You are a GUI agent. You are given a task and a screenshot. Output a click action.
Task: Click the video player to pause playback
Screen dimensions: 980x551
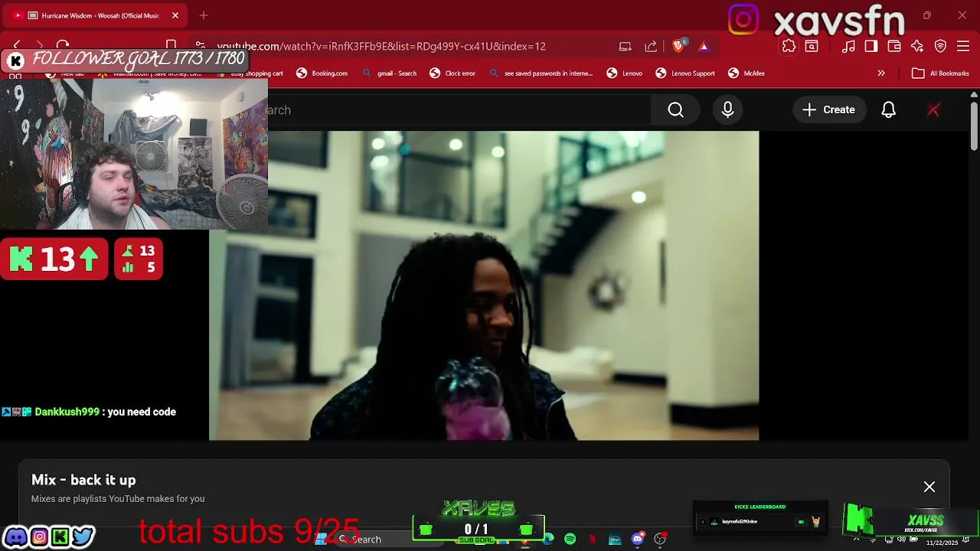(484, 285)
